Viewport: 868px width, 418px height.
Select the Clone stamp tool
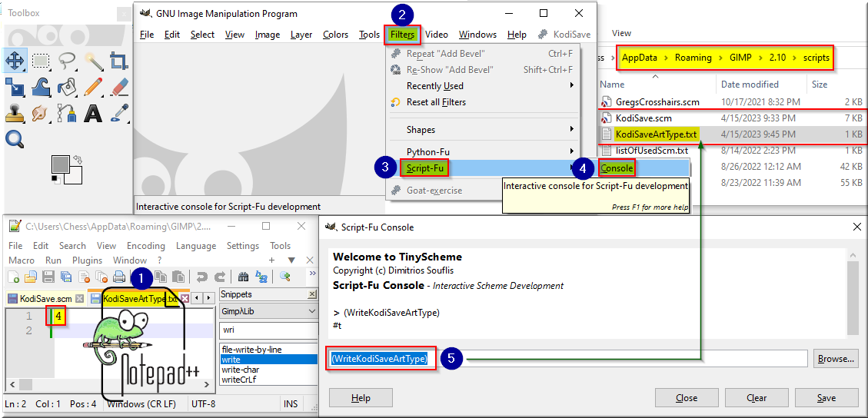click(x=15, y=114)
